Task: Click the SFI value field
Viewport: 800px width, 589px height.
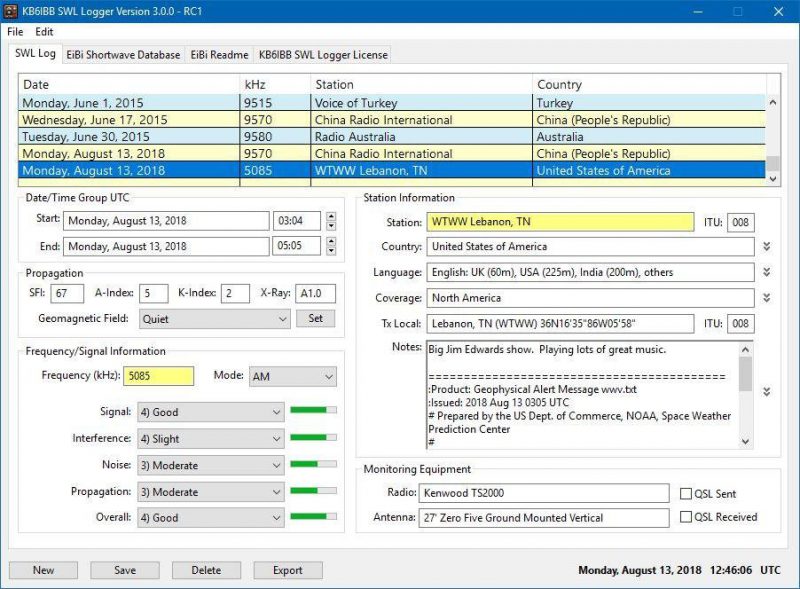Action: coord(67,293)
